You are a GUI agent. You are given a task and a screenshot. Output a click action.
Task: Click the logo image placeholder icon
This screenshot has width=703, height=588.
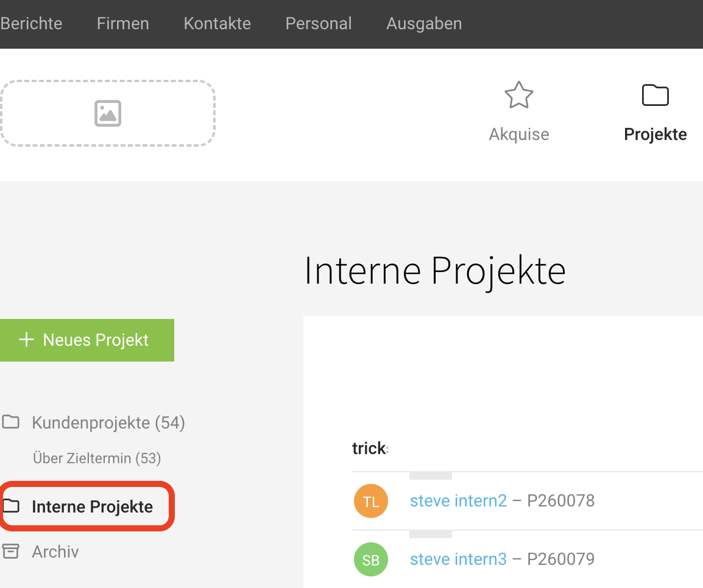tap(108, 113)
